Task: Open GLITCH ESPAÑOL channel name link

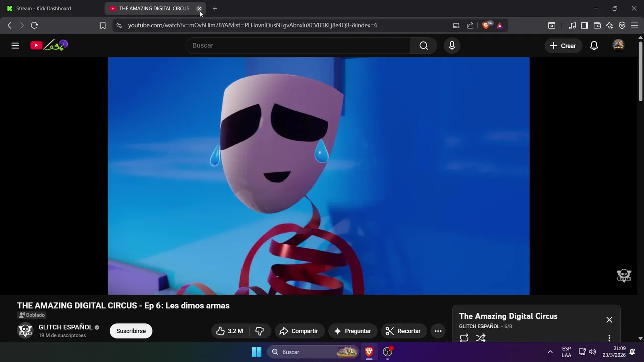Action: click(65, 327)
